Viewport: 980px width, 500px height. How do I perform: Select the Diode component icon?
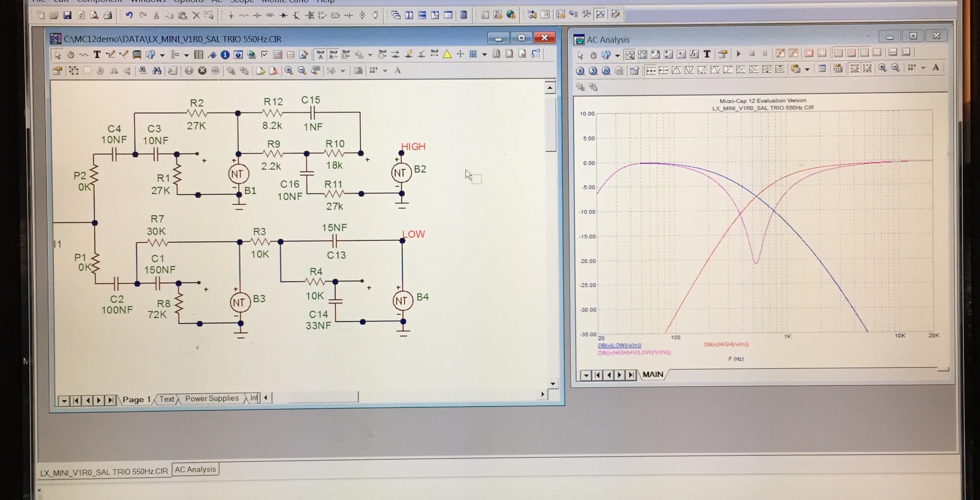coord(283,15)
